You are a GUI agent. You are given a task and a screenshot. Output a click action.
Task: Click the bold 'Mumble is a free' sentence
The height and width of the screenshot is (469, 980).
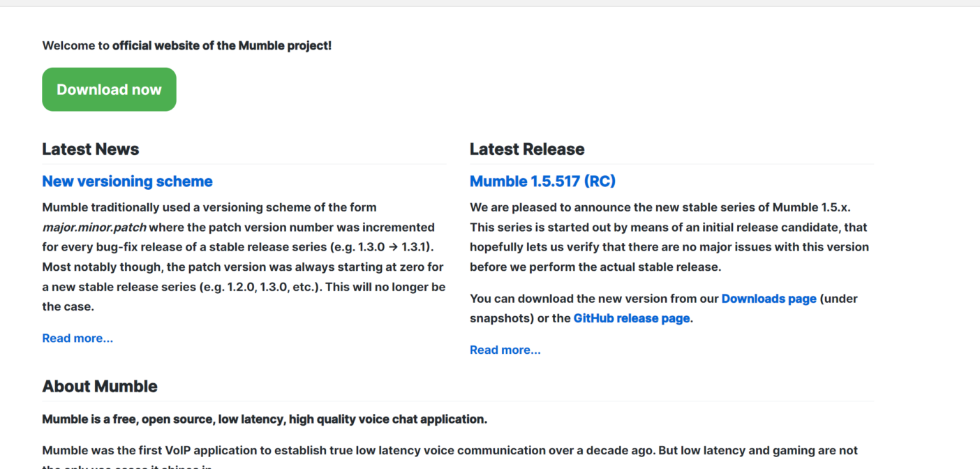[x=265, y=419]
